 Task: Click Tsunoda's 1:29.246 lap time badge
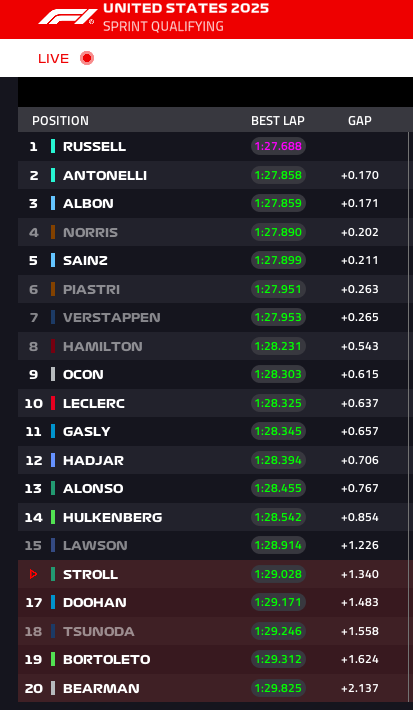(279, 631)
